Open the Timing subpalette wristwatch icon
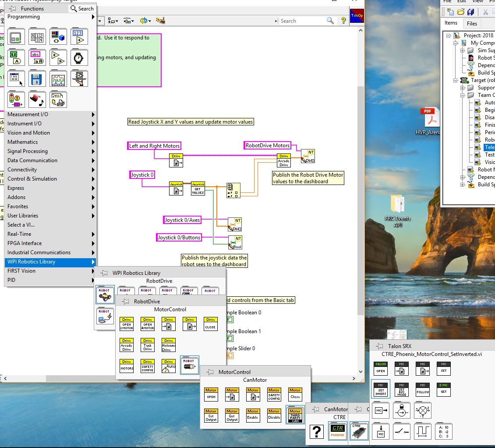Image resolution: width=495 pixels, height=448 pixels. [79, 58]
